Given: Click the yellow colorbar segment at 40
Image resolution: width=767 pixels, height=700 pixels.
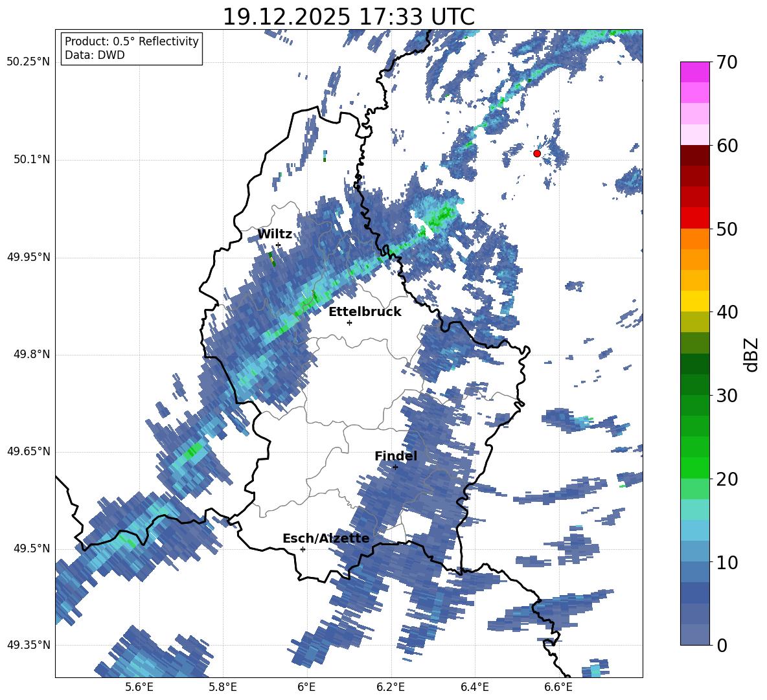Looking at the screenshot, I should click(694, 301).
